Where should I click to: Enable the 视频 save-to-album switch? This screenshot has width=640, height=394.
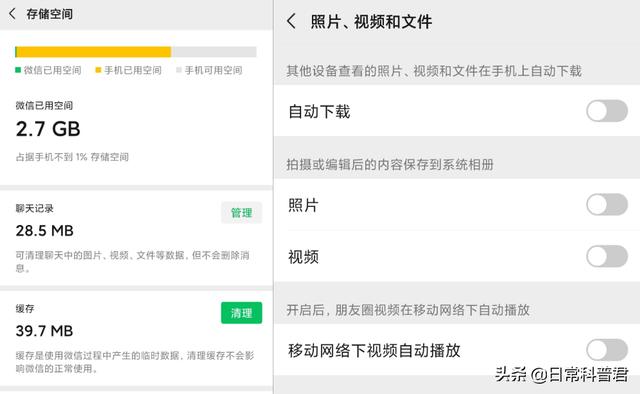pos(607,256)
